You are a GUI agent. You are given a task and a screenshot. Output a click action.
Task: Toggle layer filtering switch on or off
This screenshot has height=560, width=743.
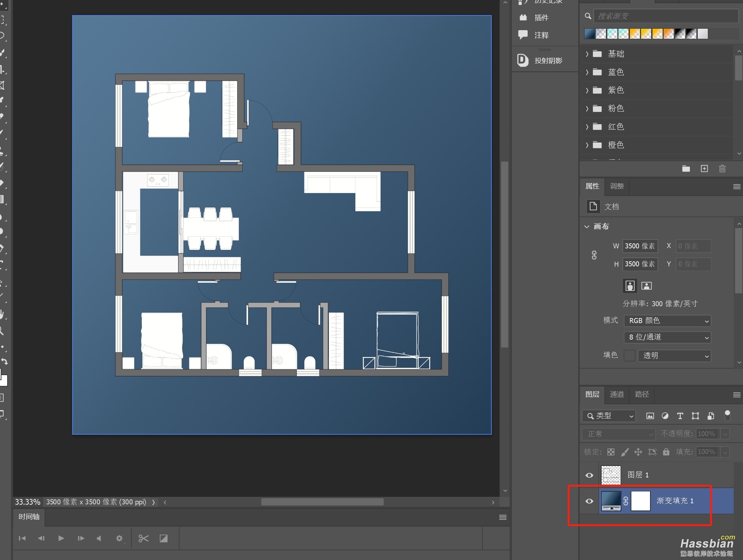(727, 415)
